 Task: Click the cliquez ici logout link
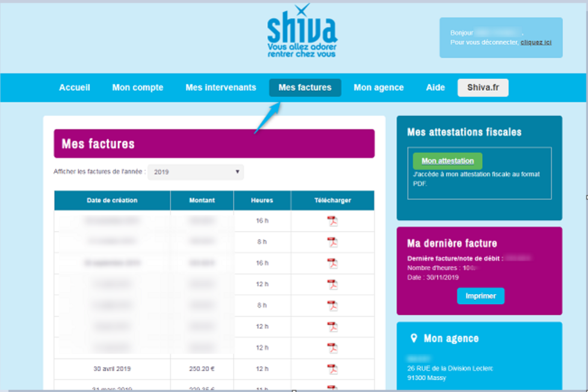(x=536, y=42)
